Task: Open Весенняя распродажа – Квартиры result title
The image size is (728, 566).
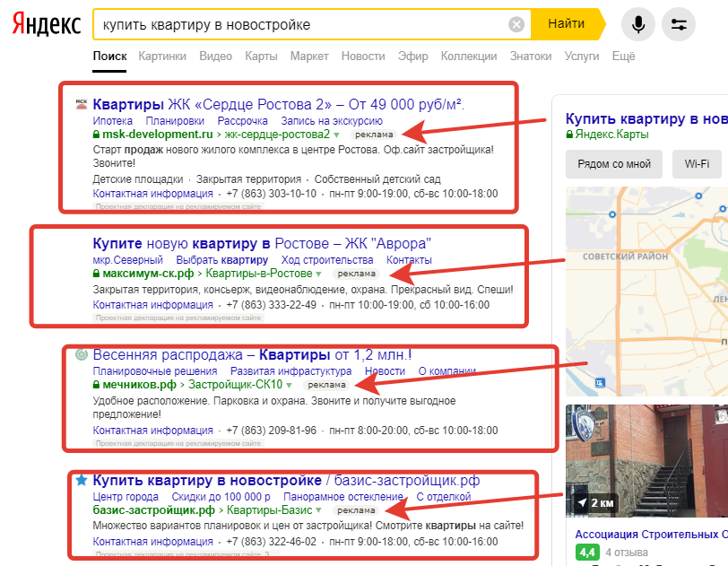Action: [x=252, y=354]
